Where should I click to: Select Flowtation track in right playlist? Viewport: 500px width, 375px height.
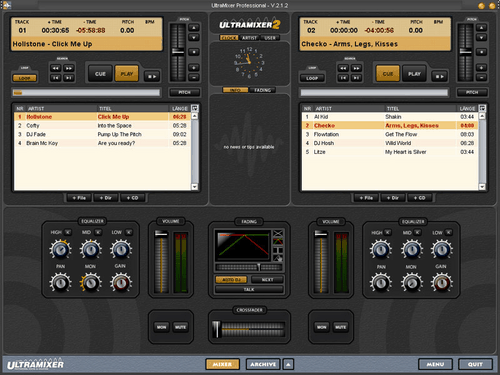390,134
